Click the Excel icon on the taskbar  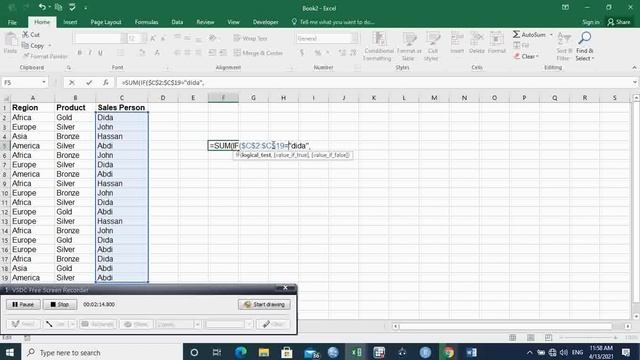pyautogui.click(x=356, y=352)
